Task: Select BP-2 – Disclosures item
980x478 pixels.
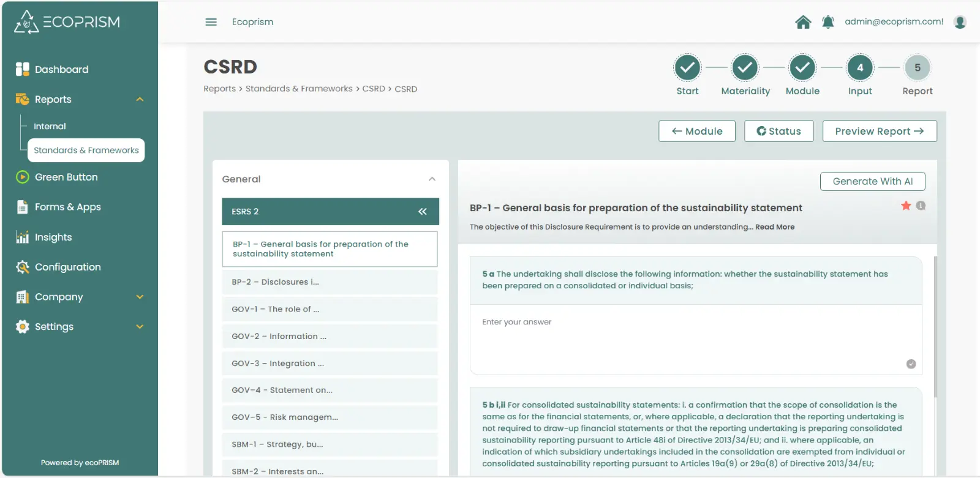Action: coord(330,282)
